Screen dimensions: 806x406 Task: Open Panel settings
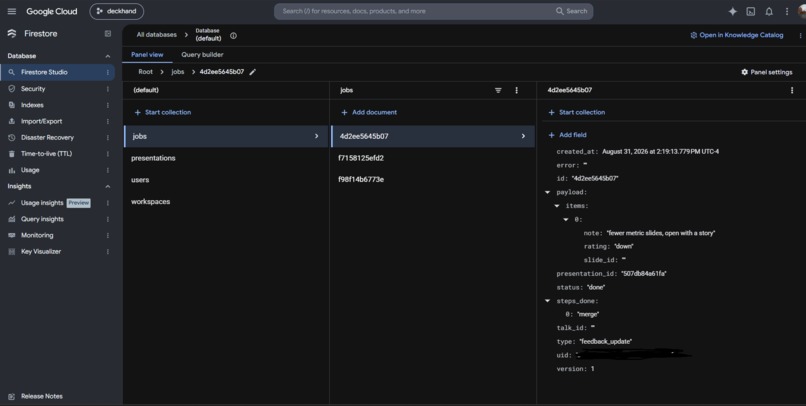pyautogui.click(x=766, y=72)
